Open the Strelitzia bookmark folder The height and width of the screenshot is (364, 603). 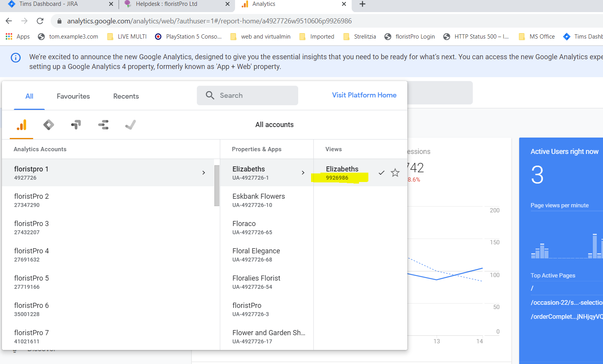click(x=360, y=37)
